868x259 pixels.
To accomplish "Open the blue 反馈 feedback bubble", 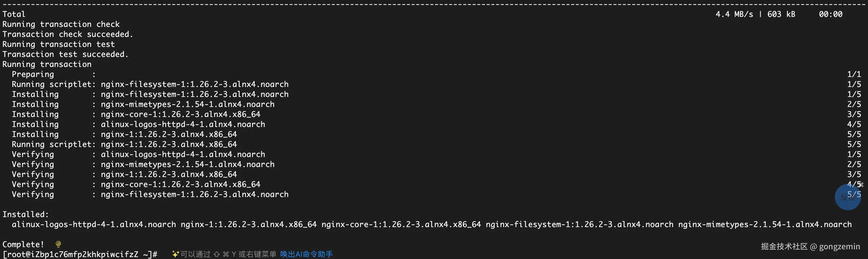I will click(x=847, y=197).
